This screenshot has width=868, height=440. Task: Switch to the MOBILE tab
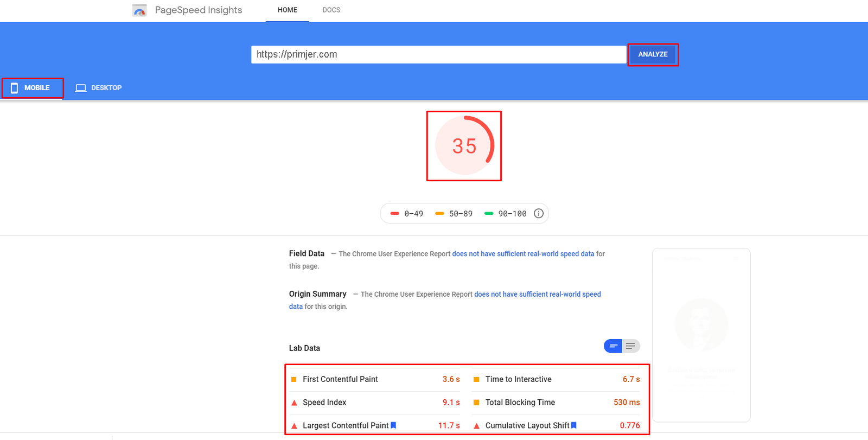pyautogui.click(x=32, y=88)
